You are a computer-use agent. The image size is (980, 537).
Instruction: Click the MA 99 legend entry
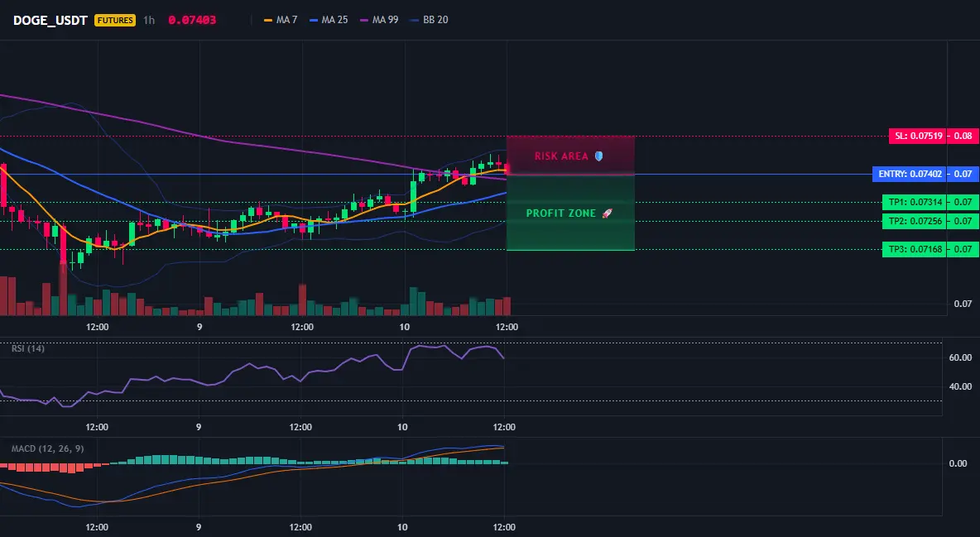(379, 20)
